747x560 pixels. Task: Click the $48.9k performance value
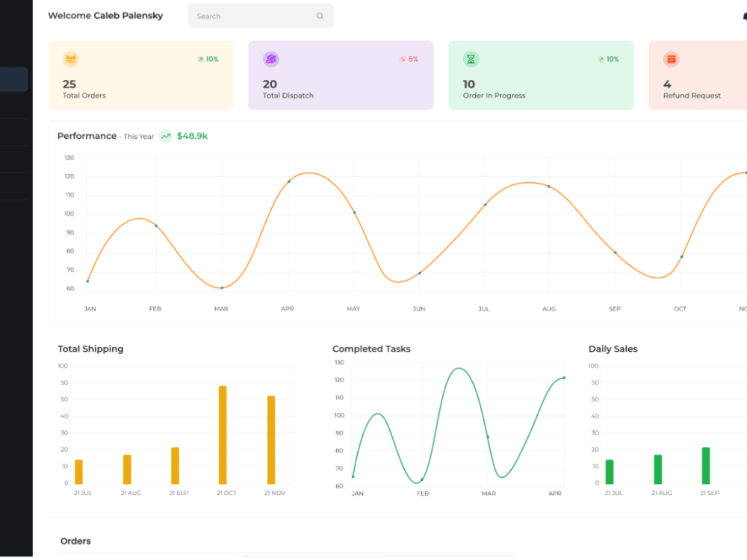click(192, 136)
